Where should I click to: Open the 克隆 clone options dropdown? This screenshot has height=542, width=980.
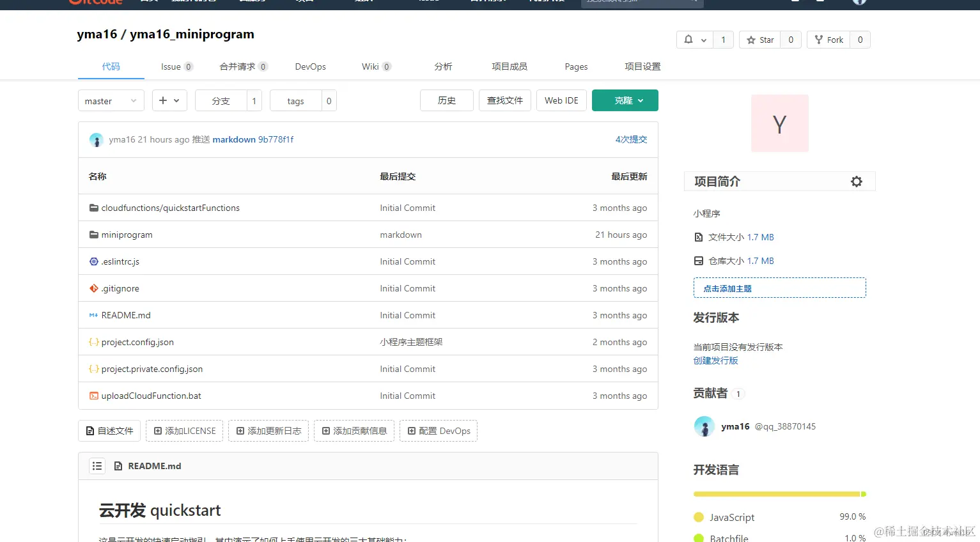(x=639, y=100)
